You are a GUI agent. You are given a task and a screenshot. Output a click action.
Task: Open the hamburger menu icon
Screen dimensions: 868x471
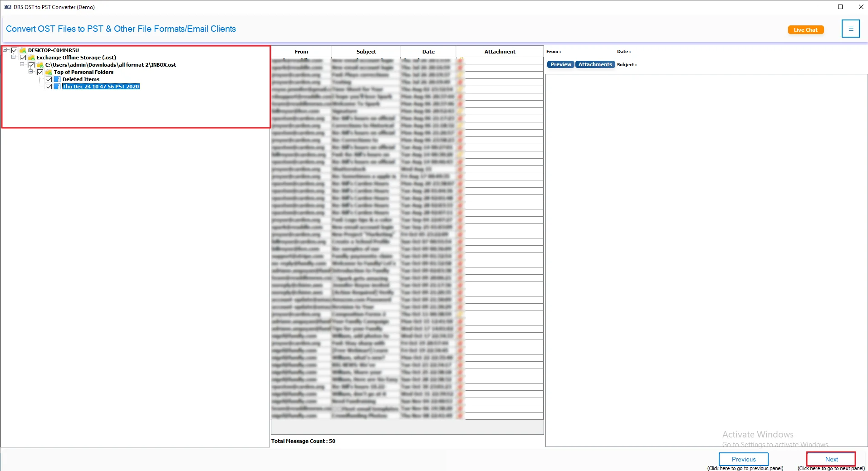tap(850, 29)
